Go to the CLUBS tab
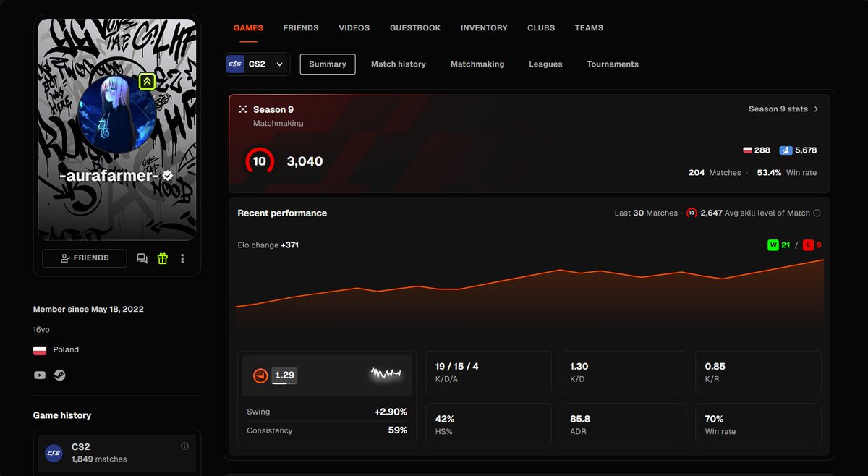 click(x=541, y=27)
